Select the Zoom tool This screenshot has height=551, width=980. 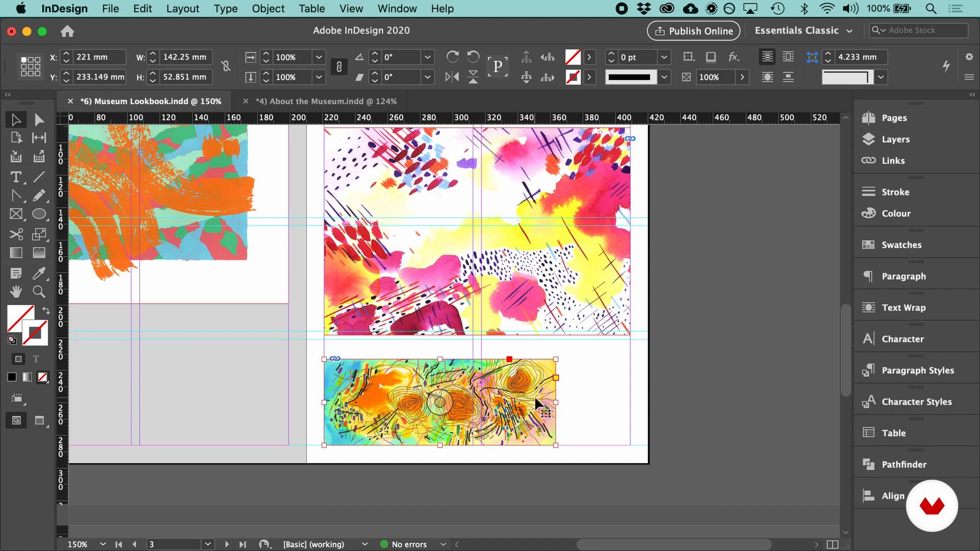coord(39,292)
